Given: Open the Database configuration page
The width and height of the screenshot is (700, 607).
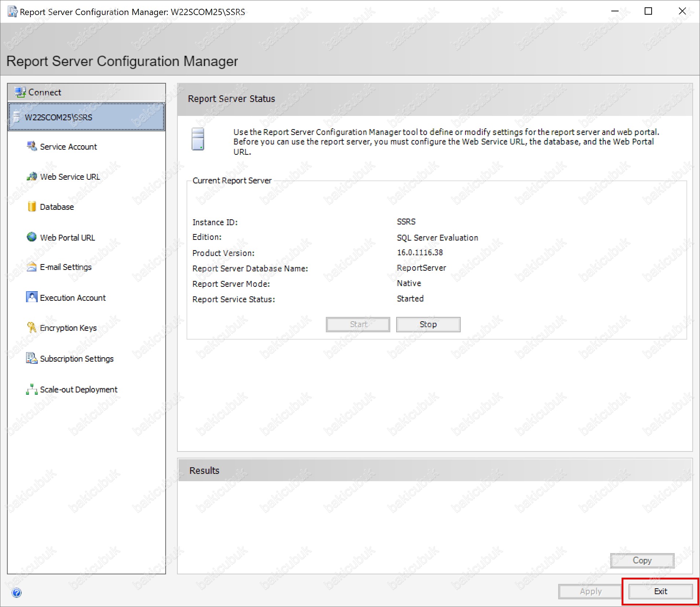Looking at the screenshot, I should click(x=57, y=207).
